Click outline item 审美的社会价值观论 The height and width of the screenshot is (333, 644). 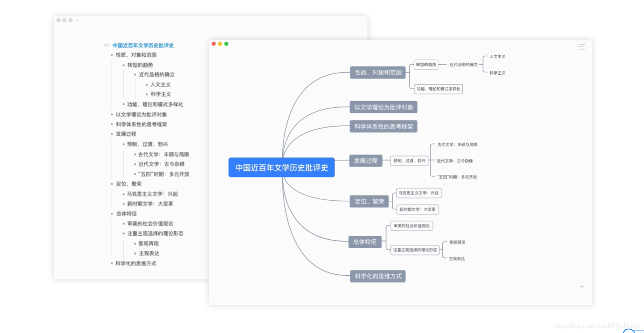tap(150, 224)
